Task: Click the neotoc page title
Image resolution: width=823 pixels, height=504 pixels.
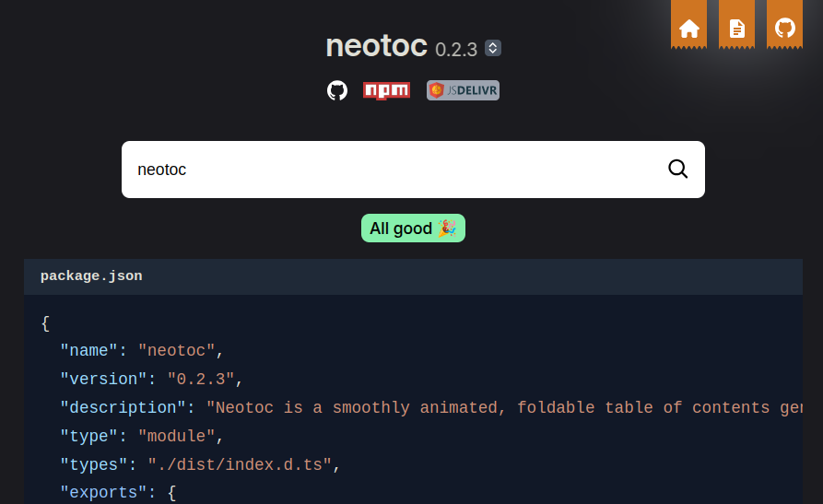Action: [376, 46]
